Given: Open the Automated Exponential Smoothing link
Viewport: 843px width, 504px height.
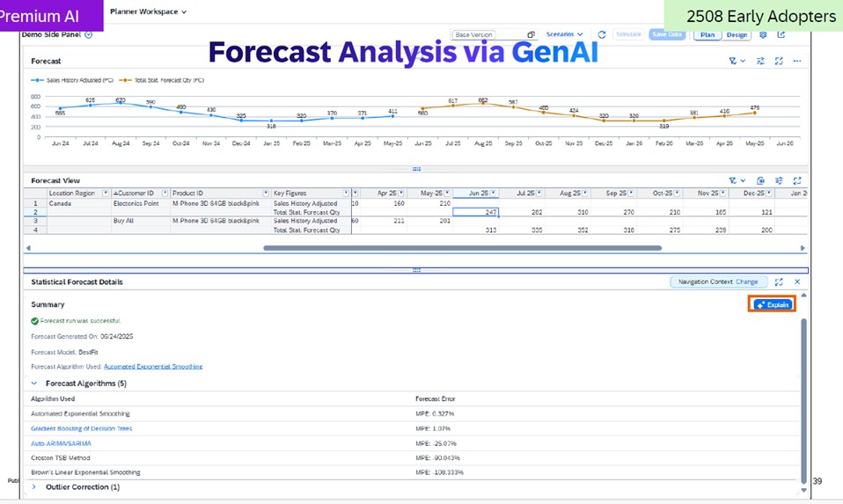Looking at the screenshot, I should point(152,366).
